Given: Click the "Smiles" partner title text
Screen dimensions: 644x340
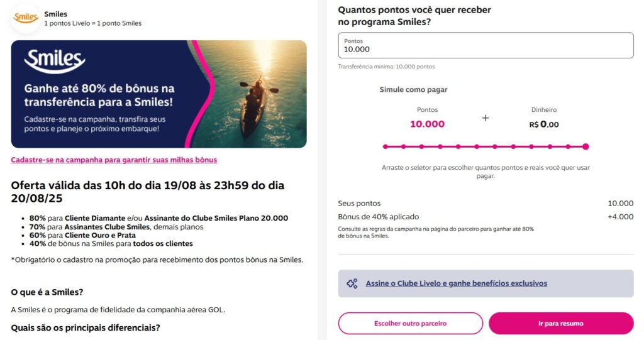Looking at the screenshot, I should (x=56, y=14).
